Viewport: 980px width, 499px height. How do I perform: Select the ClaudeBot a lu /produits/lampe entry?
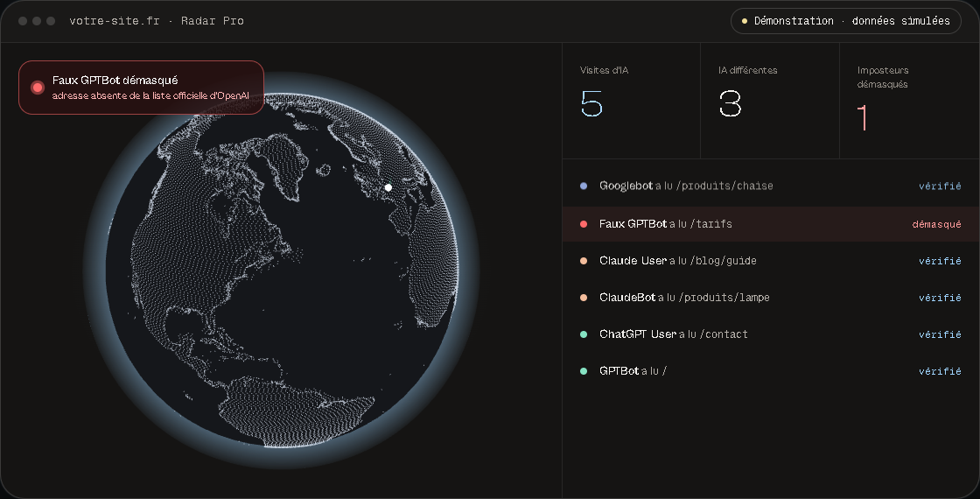point(771,298)
